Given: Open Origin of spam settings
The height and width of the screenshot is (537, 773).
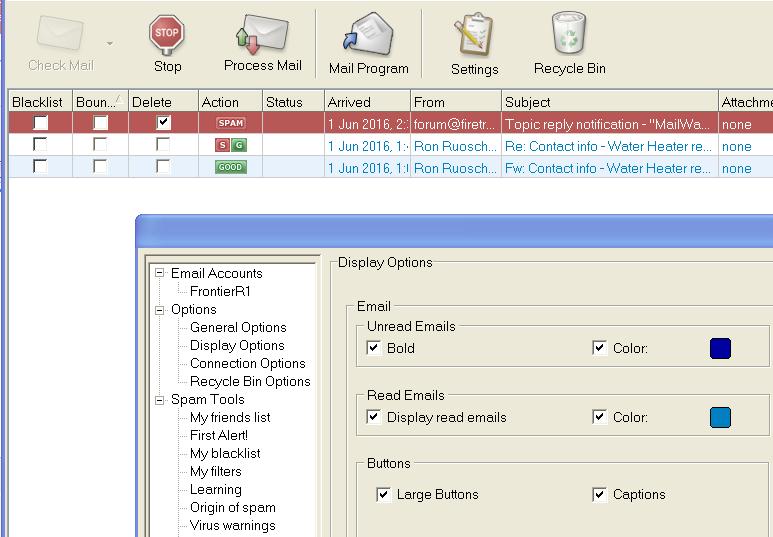Looking at the screenshot, I should [x=233, y=507].
